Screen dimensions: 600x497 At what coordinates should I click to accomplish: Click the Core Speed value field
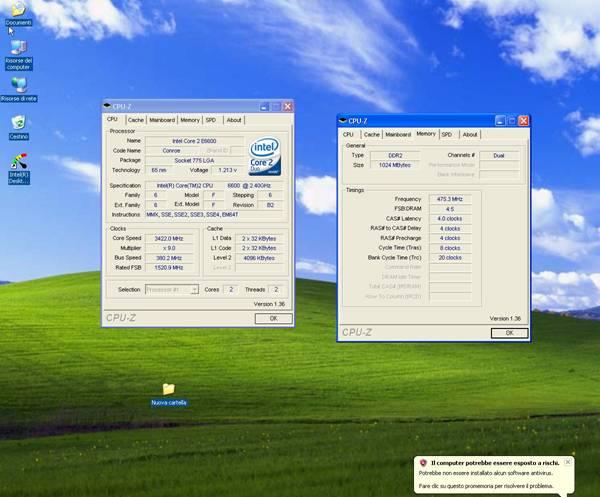[170, 238]
